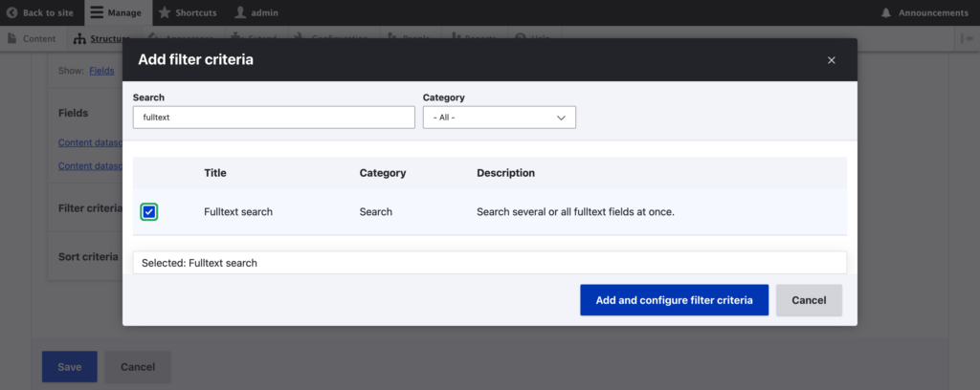
Task: Click the Fields link beside Show
Action: pyautogui.click(x=101, y=70)
